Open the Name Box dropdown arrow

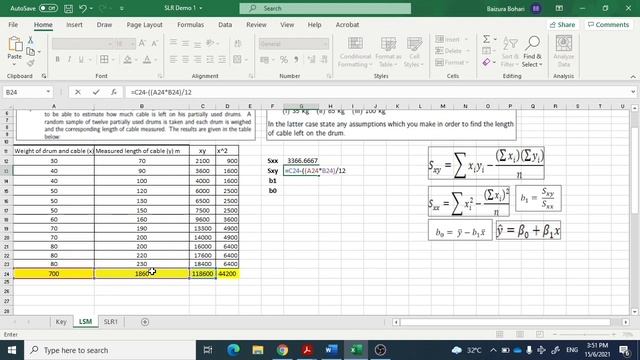point(48,92)
